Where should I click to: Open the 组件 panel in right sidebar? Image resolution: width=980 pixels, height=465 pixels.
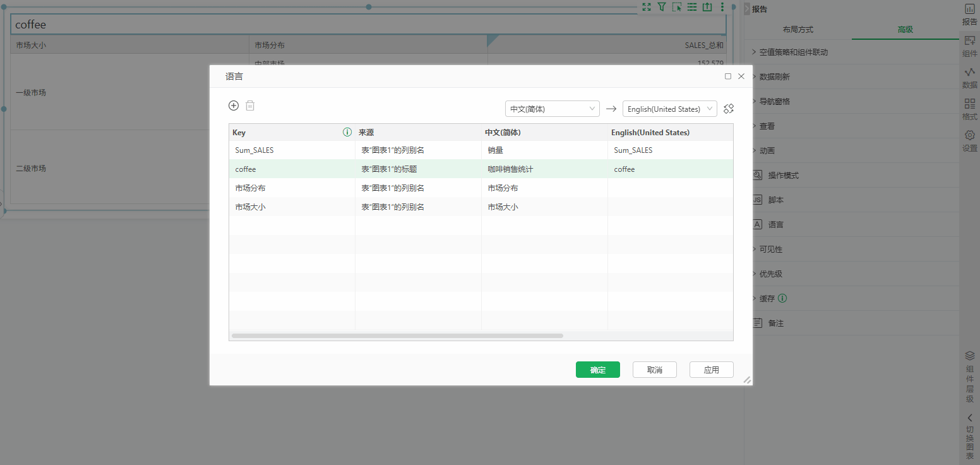click(x=969, y=46)
